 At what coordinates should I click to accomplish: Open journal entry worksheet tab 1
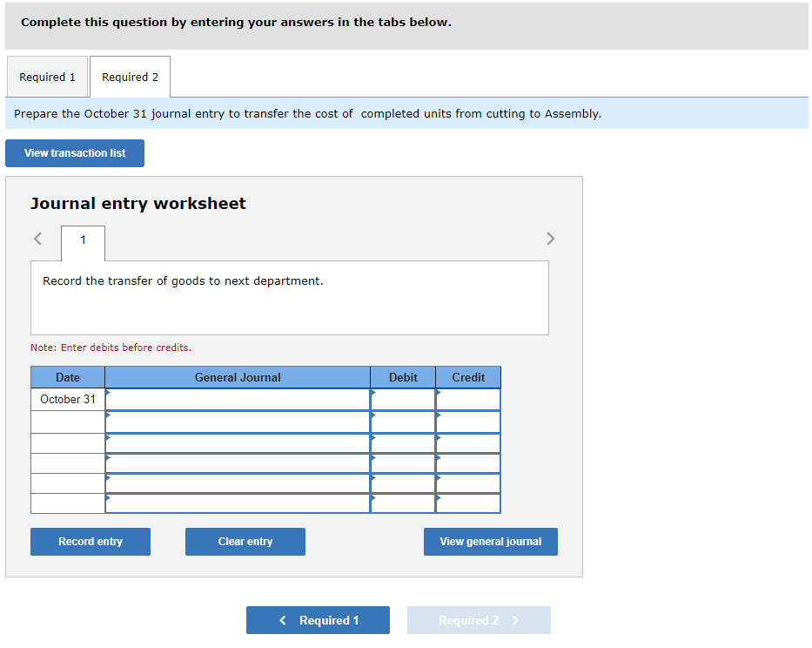point(83,243)
